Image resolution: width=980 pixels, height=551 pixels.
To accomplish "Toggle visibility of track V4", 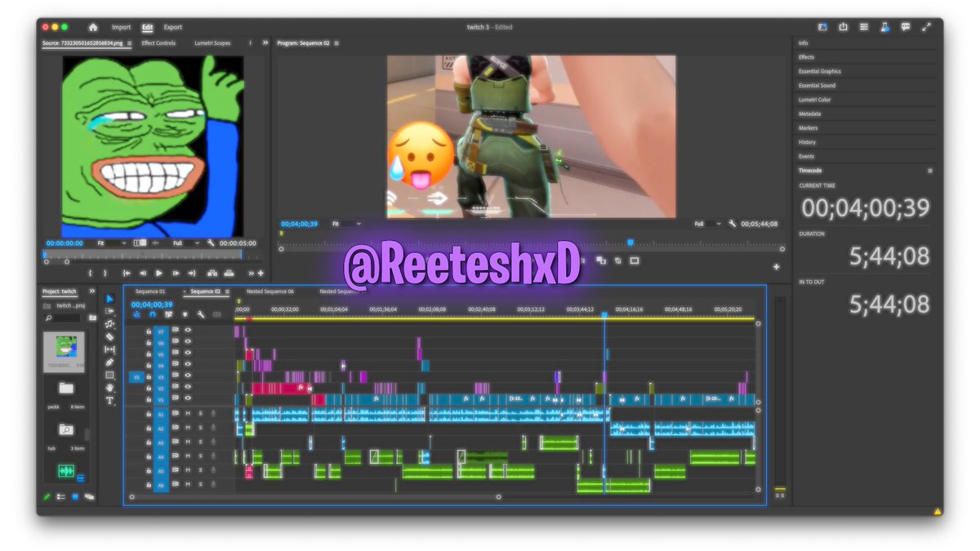I will tap(188, 366).
